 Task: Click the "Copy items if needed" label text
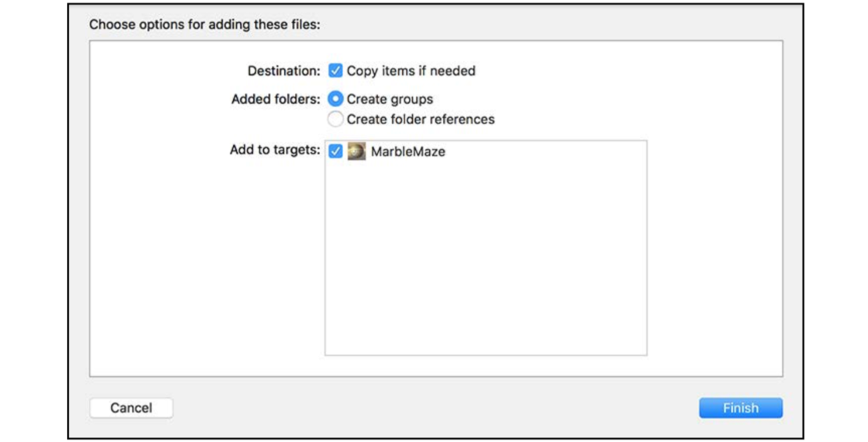click(x=411, y=71)
